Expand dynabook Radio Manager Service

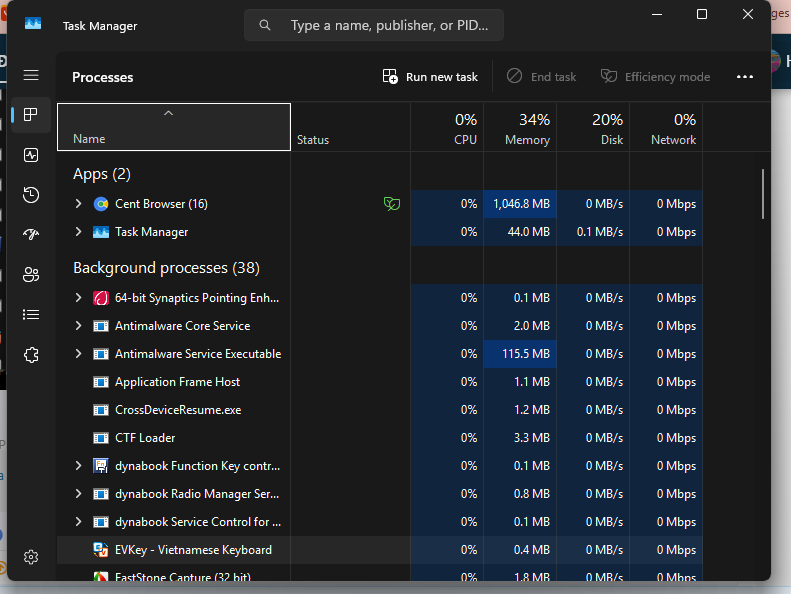coord(78,494)
